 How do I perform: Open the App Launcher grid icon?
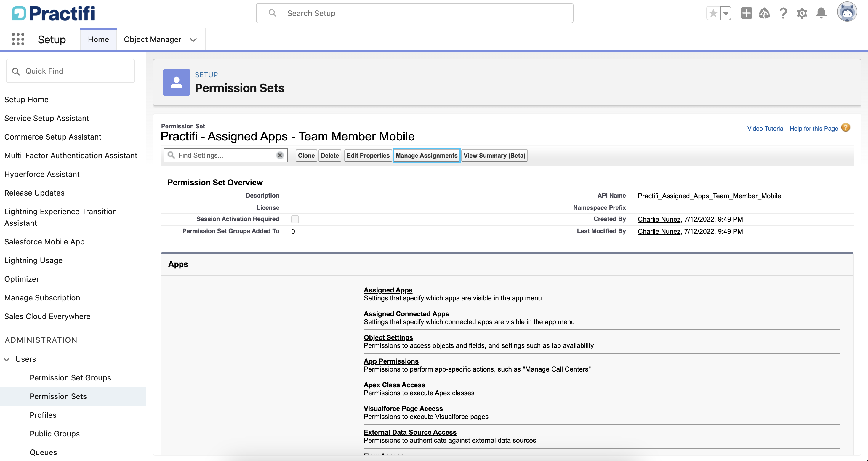(18, 39)
